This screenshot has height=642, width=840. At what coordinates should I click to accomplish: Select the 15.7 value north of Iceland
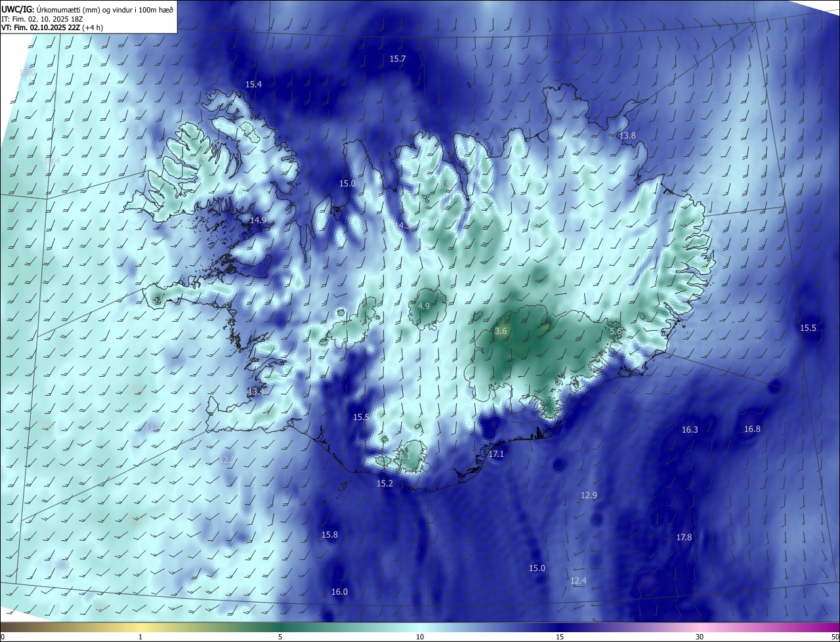(x=398, y=59)
